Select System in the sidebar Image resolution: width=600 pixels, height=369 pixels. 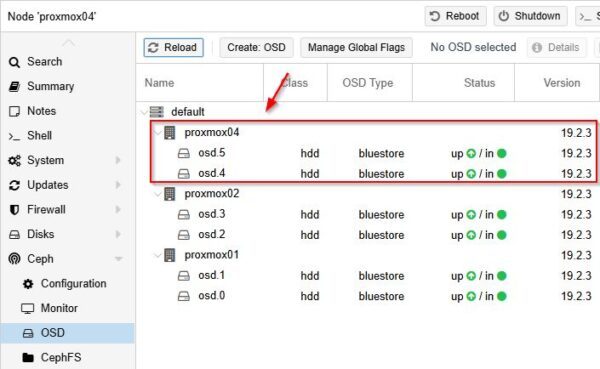click(46, 160)
